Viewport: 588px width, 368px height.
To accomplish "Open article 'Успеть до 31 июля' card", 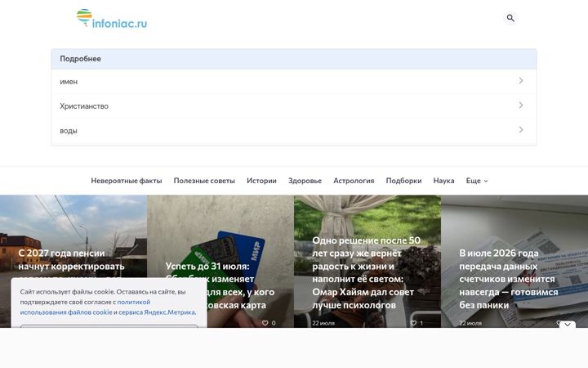I will [220, 285].
